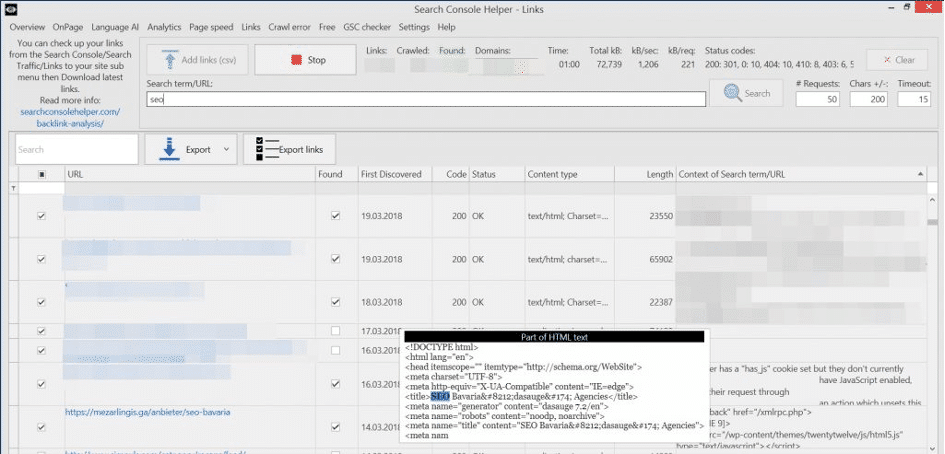Open the Analytics menu
This screenshot has width=945, height=454.
(x=164, y=27)
